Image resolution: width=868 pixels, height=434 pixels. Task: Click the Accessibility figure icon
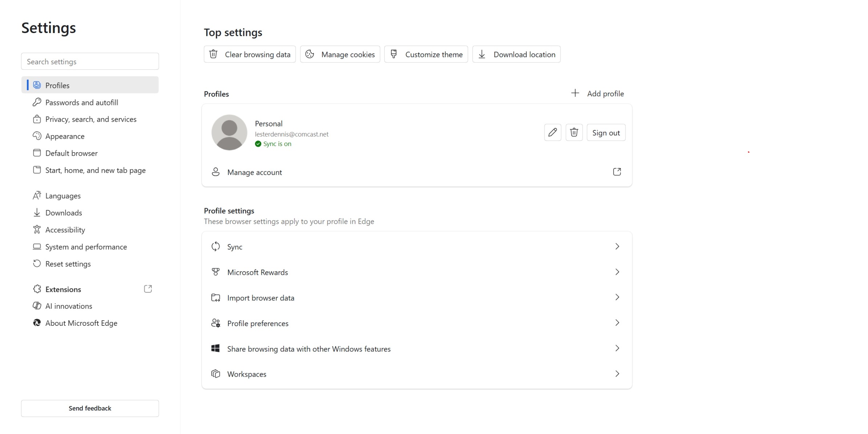(37, 230)
